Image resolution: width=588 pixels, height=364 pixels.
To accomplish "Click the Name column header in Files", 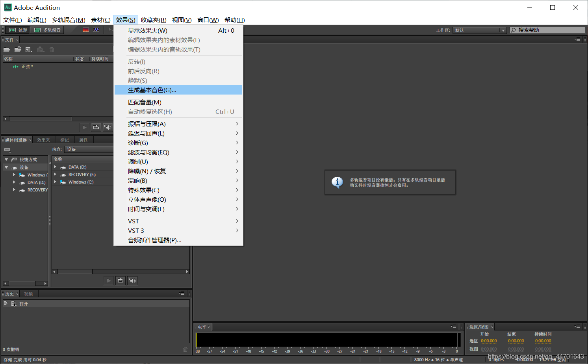I will click(x=38, y=59).
